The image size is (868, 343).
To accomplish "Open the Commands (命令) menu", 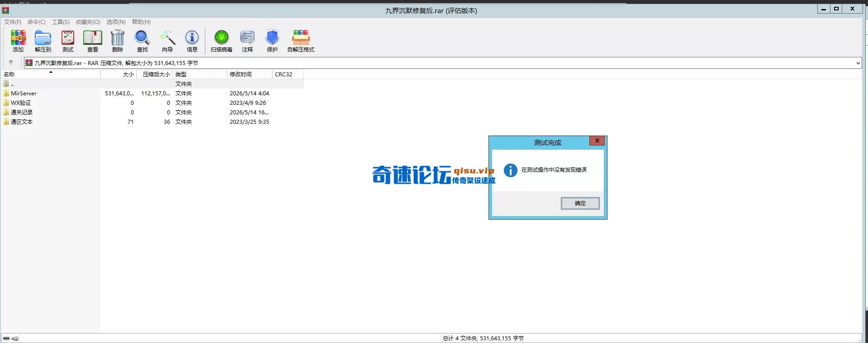I will pos(37,22).
